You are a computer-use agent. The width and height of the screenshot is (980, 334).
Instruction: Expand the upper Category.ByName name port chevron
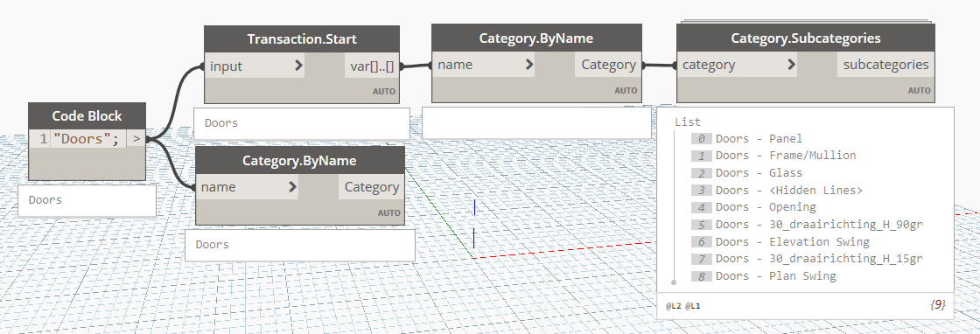pyautogui.click(x=529, y=65)
